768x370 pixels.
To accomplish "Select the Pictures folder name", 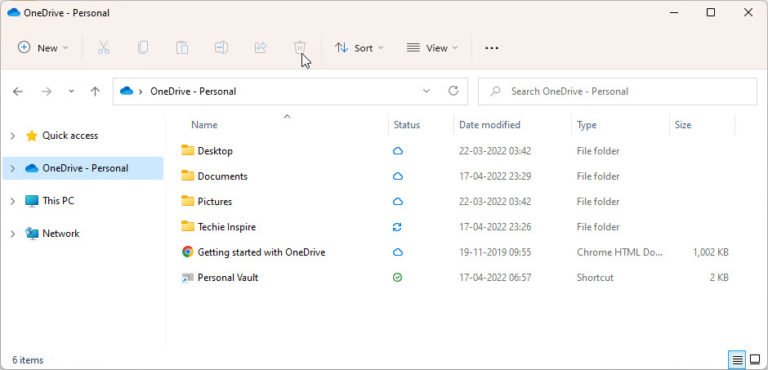I will pos(215,201).
